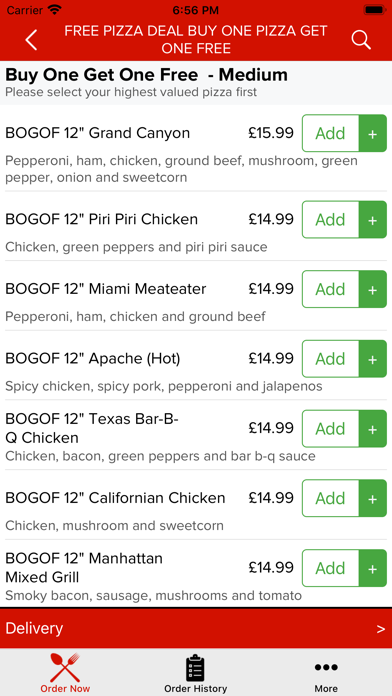This screenshot has height=696, width=392.
Task: Tap the plus icon for Texas Bar-B-Q Chicken
Action: click(373, 428)
